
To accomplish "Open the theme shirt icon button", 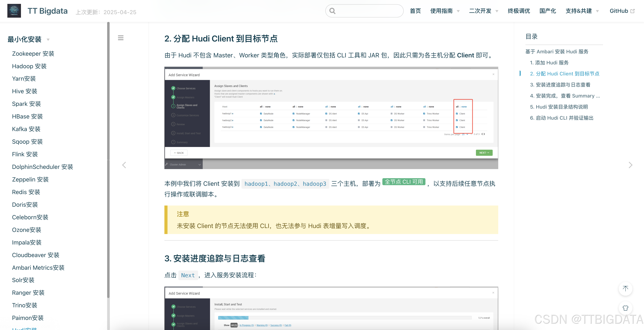I will (625, 308).
